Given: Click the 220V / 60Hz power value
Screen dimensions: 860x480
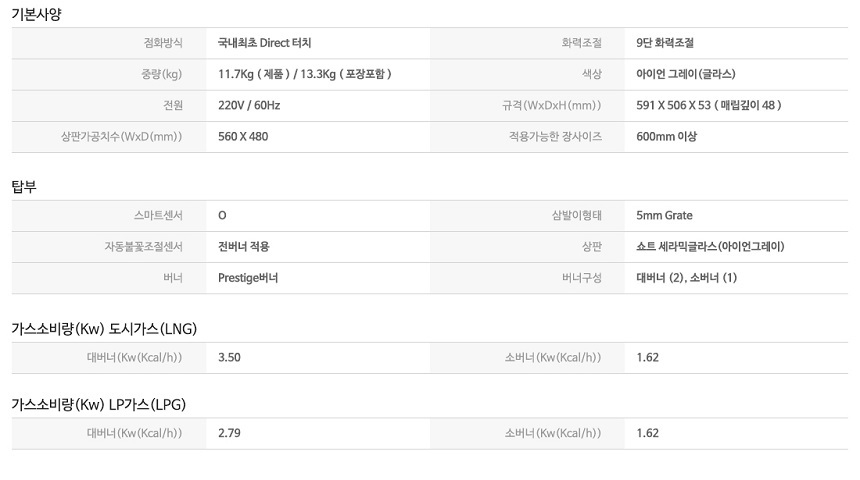Looking at the screenshot, I should [x=249, y=105].
